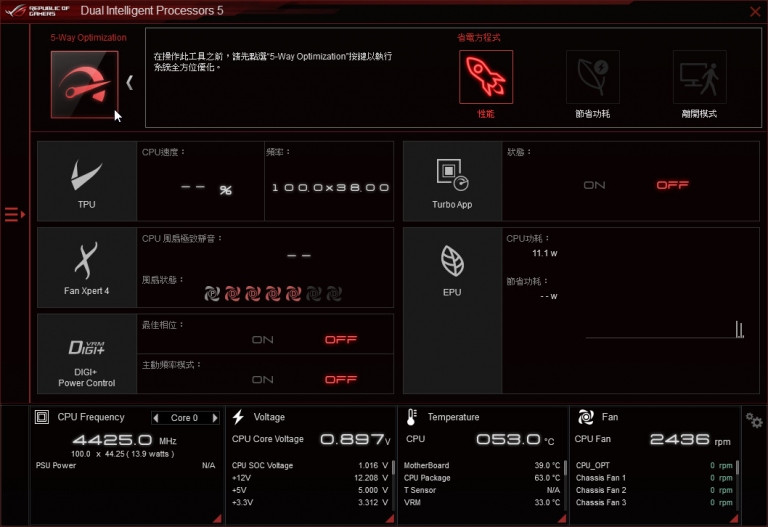Click the CPU power 11.1 w reading
768x527 pixels.
545,253
